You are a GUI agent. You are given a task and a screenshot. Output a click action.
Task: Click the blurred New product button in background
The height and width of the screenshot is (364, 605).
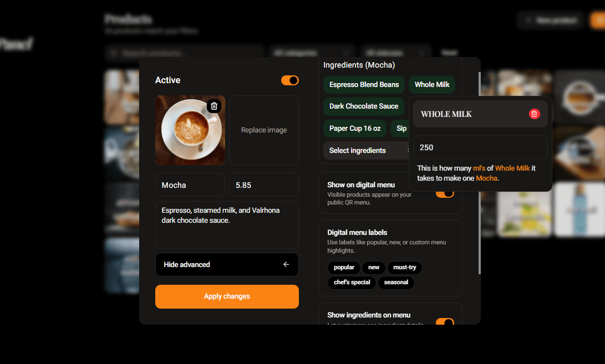pyautogui.click(x=552, y=20)
